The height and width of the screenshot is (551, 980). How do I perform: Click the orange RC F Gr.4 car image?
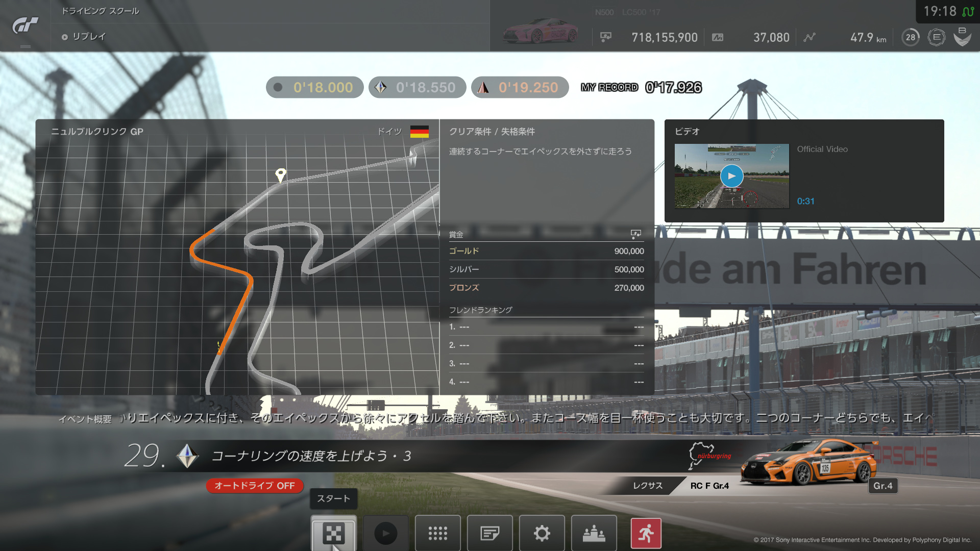tap(809, 462)
